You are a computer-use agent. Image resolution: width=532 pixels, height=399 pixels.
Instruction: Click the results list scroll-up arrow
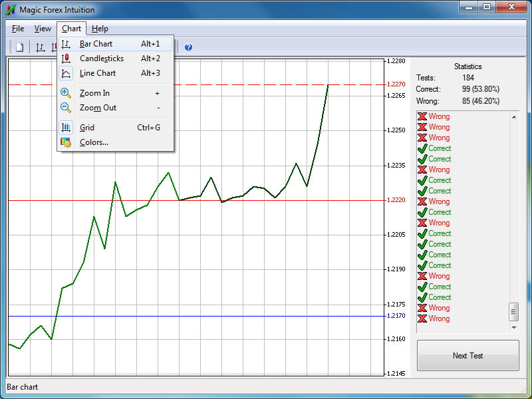[x=514, y=117]
